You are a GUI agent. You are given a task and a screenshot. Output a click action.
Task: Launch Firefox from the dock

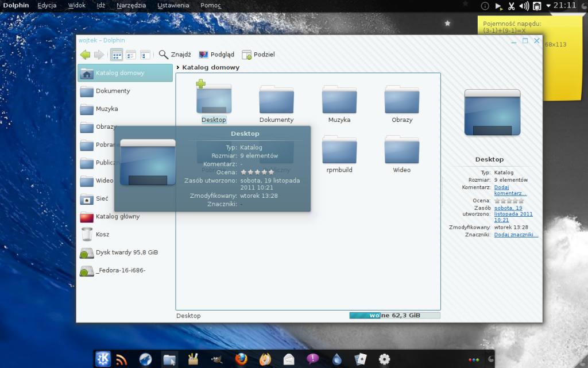pos(241,359)
